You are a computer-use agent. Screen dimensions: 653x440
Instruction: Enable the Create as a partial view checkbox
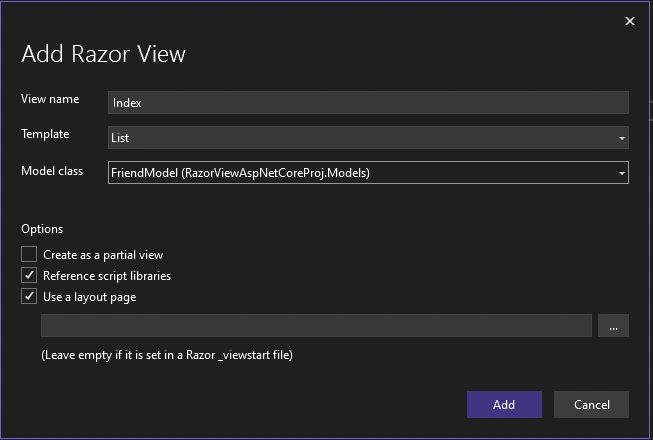coord(29,254)
